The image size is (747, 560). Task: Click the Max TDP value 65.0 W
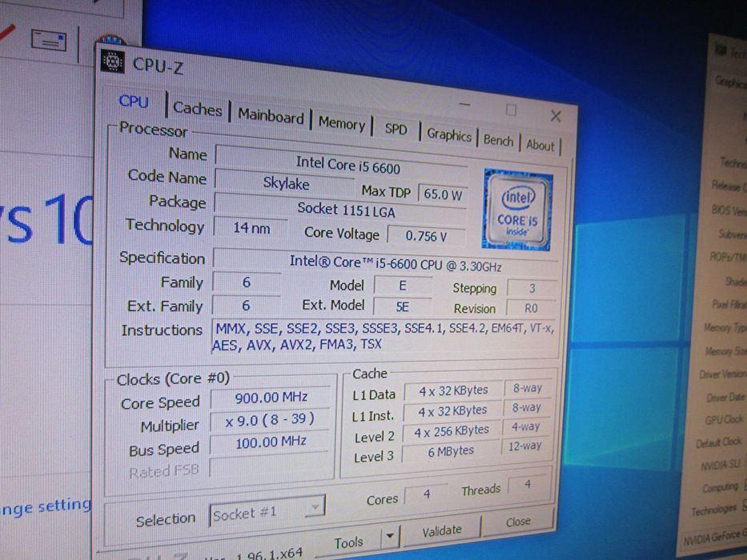443,194
